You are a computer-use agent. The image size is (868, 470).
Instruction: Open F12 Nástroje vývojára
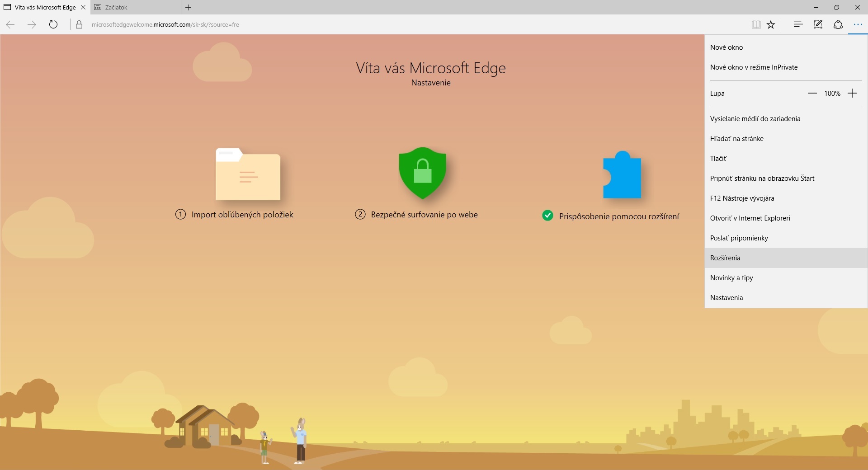coord(786,198)
